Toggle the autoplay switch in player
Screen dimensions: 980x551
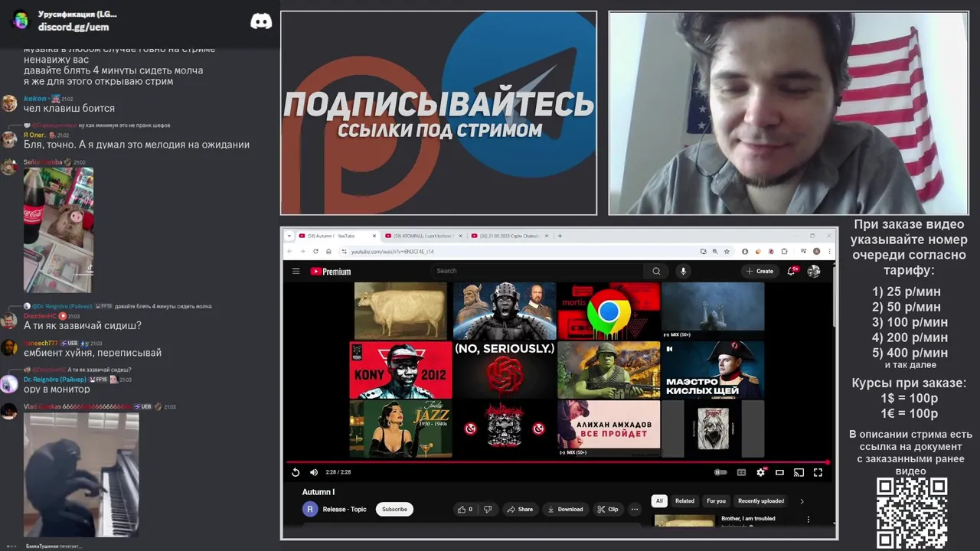pos(720,472)
